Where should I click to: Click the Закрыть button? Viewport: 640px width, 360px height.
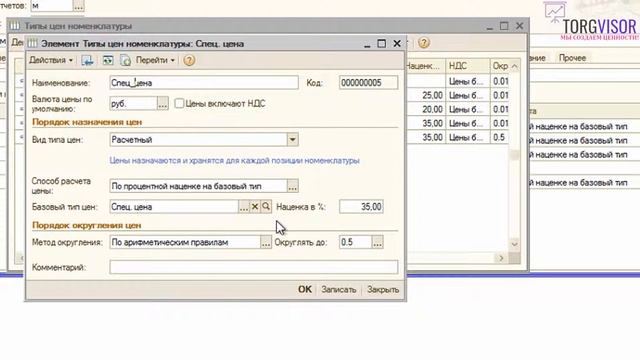pos(383,289)
